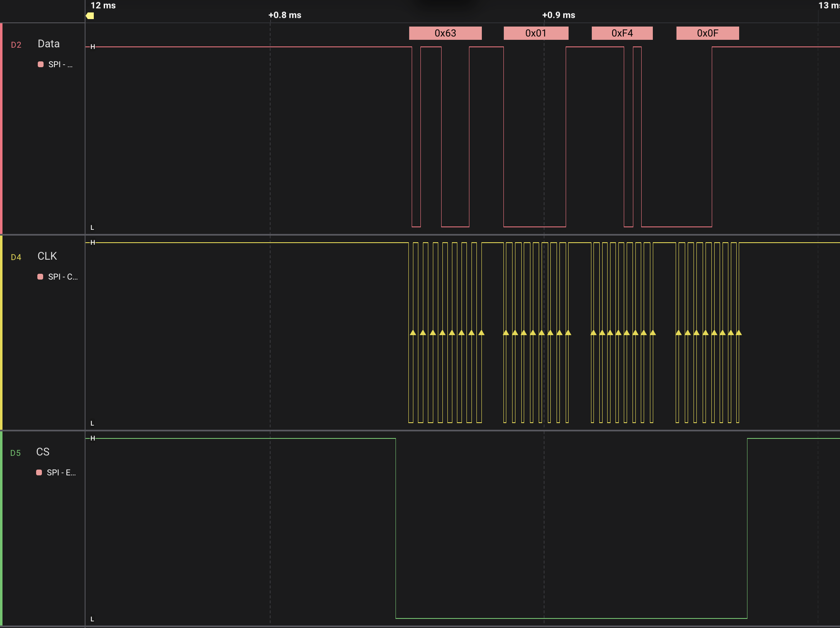
Task: Click the yellow color strip of the CLK channel
Action: pyautogui.click(x=2, y=332)
